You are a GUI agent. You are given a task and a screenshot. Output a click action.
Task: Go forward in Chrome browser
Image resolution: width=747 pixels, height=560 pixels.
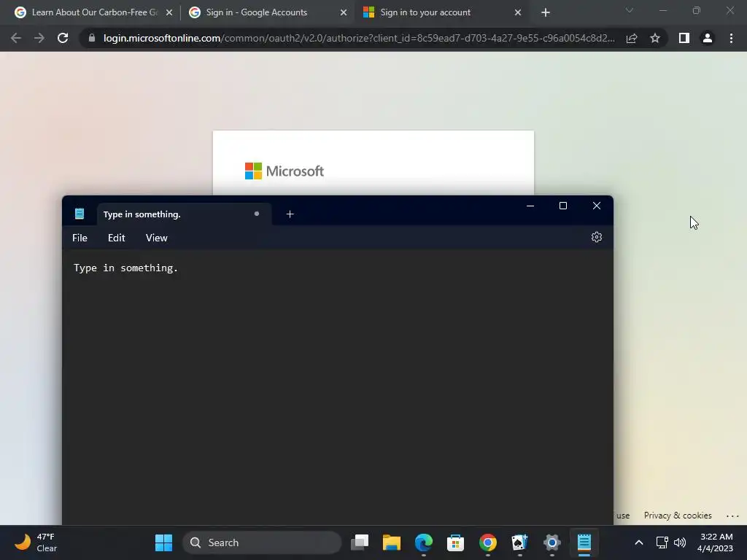(x=39, y=38)
